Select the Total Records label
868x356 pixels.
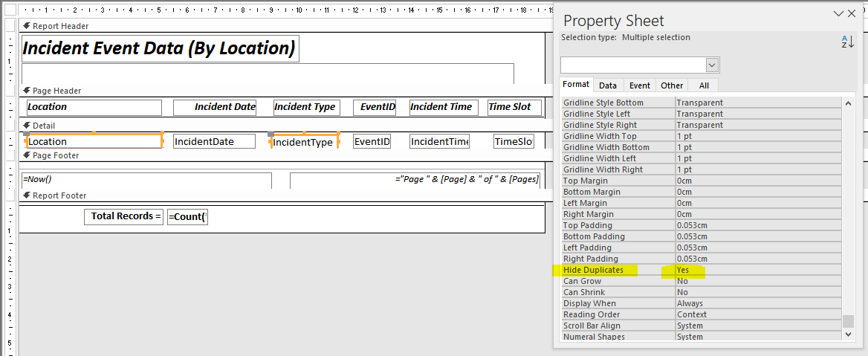click(123, 216)
